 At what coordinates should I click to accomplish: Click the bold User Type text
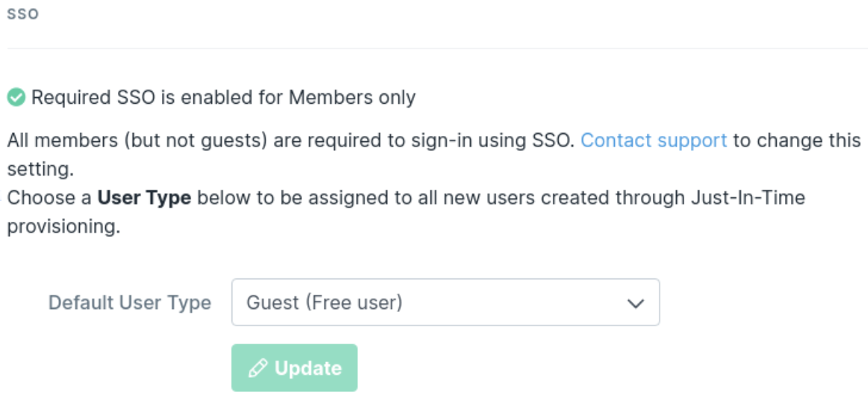pos(144,198)
